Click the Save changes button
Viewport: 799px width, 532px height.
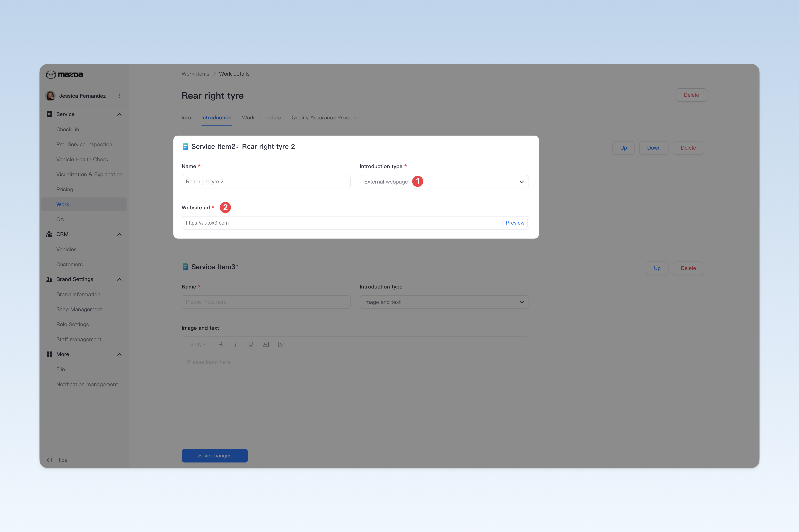tap(215, 456)
